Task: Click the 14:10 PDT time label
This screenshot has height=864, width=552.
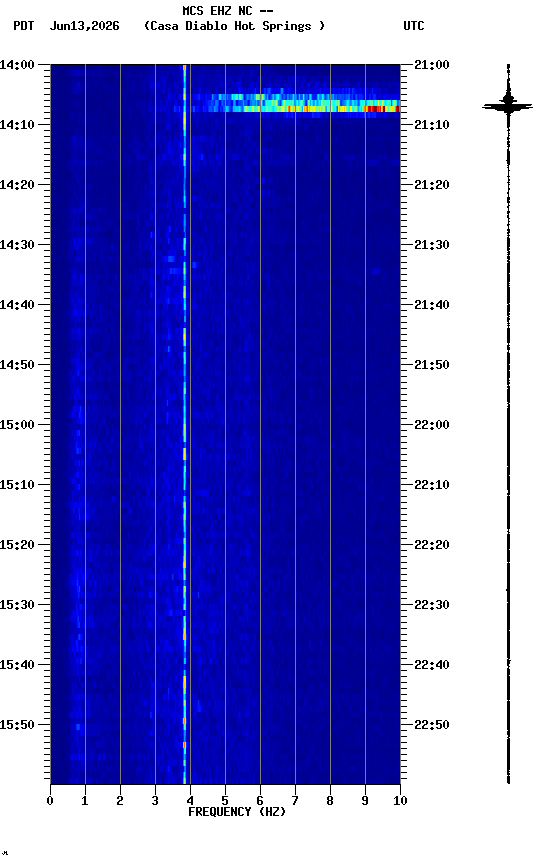Action: 17,125
